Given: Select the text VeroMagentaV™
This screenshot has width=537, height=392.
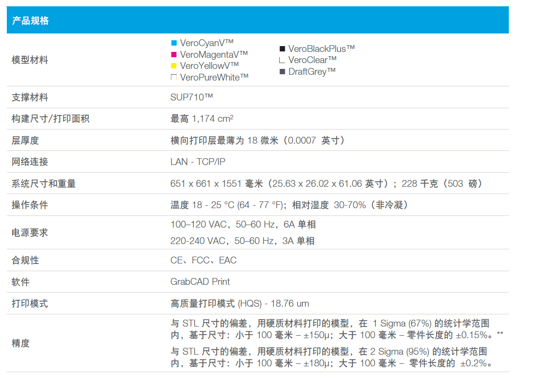Looking at the screenshot, I should click(x=214, y=54).
